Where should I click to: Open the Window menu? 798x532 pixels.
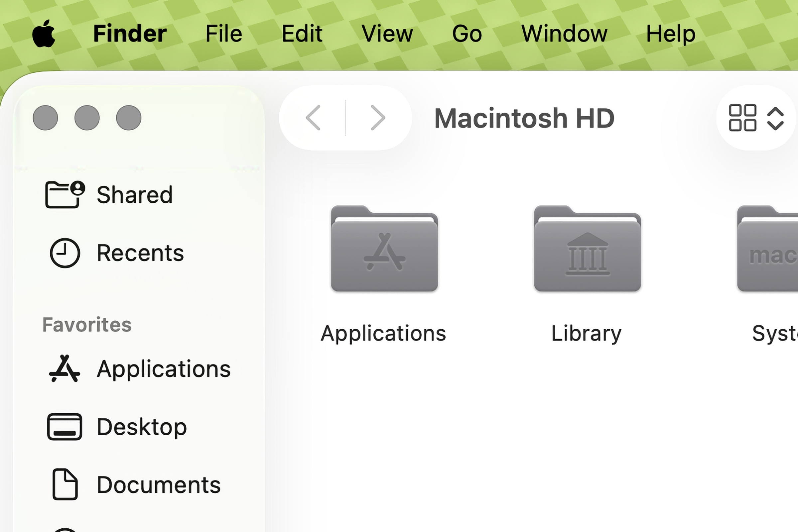click(564, 33)
